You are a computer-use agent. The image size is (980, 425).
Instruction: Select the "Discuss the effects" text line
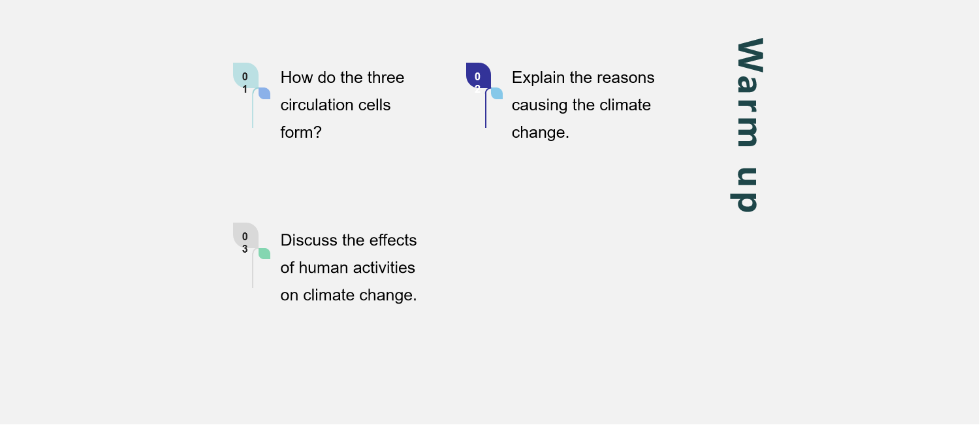(348, 240)
